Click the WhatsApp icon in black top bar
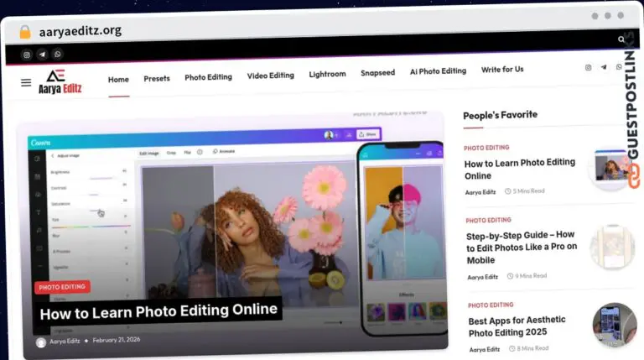This screenshot has height=360, width=644. (57, 55)
